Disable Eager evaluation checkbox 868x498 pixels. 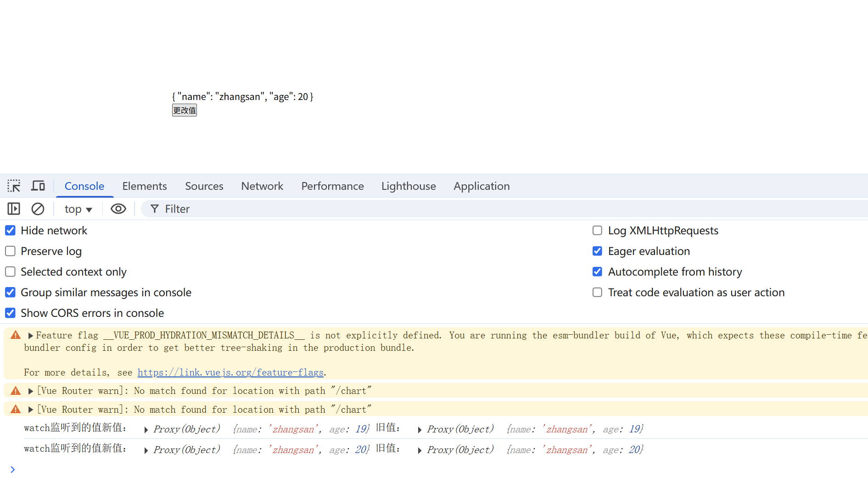point(597,251)
